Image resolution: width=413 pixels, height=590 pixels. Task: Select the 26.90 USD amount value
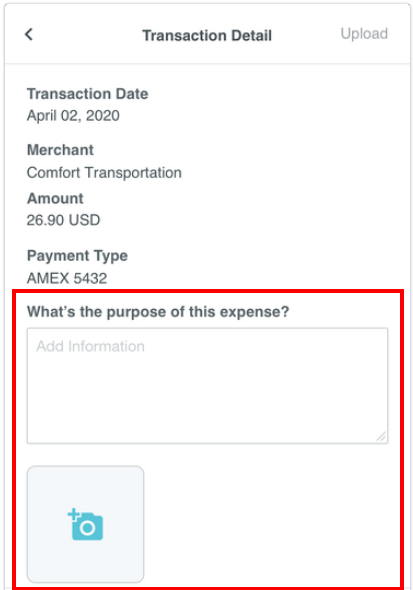[63, 220]
